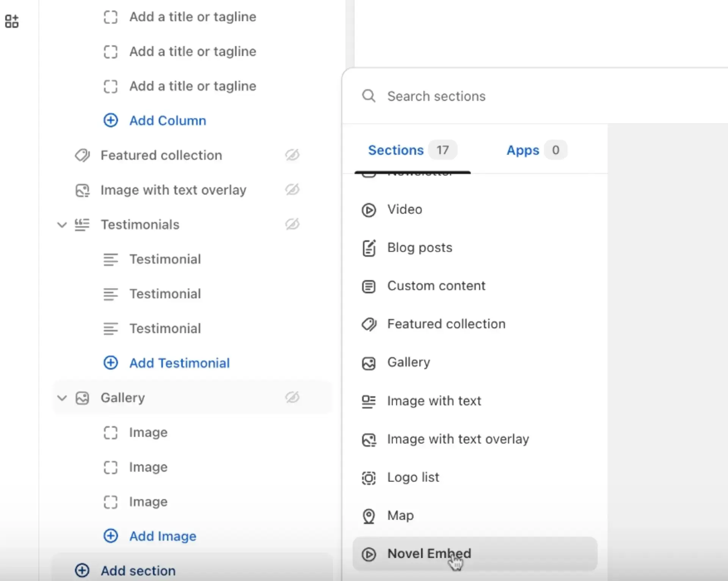Click the Logo list icon
Image resolution: width=728 pixels, height=581 pixels.
(369, 477)
